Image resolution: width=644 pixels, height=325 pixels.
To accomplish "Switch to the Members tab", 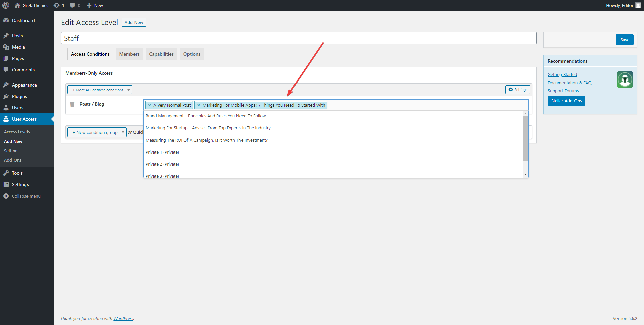I will (129, 54).
